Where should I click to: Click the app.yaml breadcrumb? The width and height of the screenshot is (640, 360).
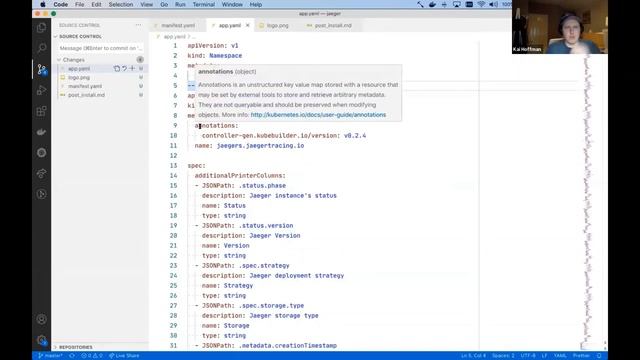tap(174, 37)
